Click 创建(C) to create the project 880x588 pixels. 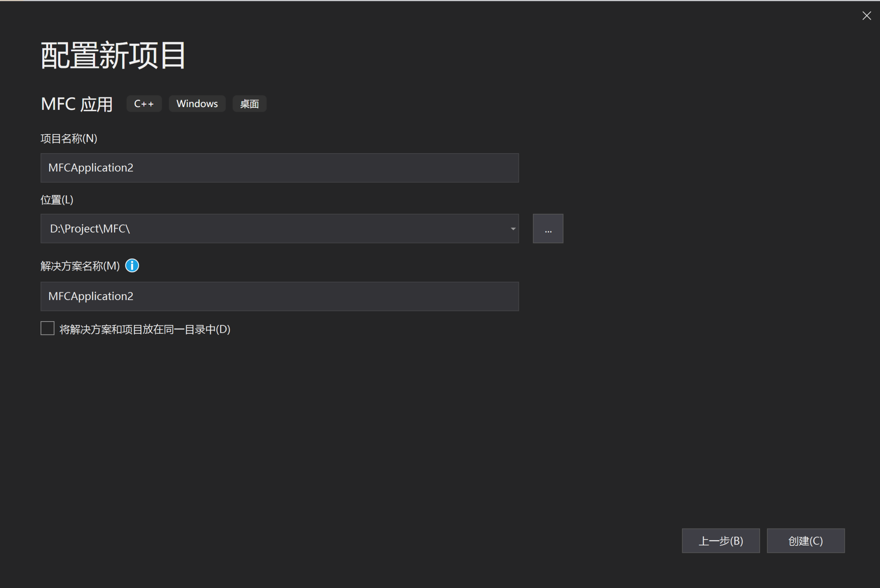[805, 540]
